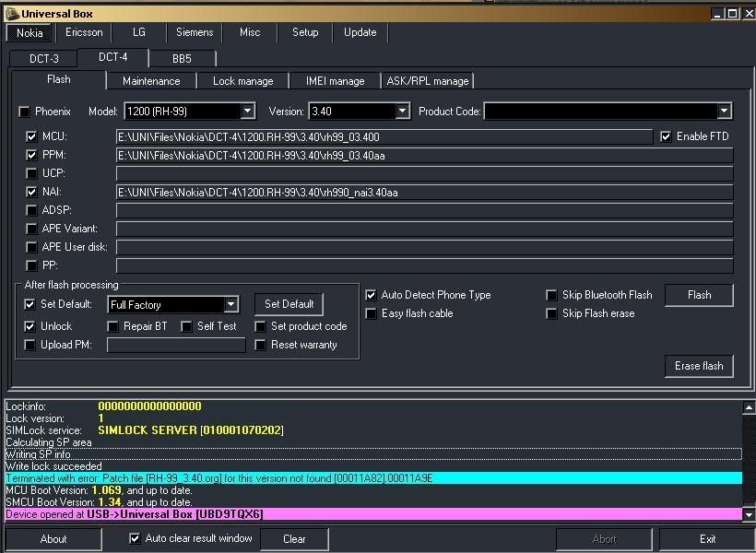
Task: Switch to the DCT-3 tab
Action: [44, 59]
